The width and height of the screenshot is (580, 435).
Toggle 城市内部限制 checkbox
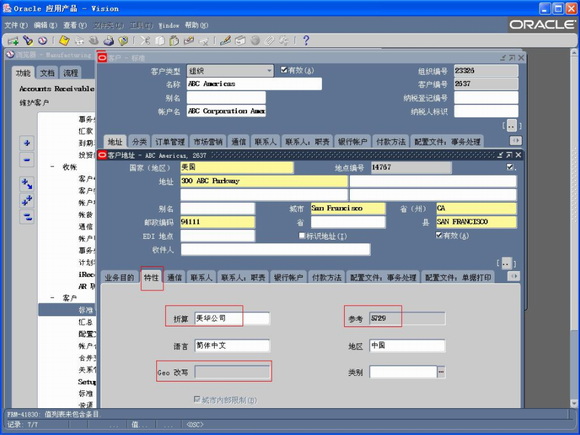coord(197,399)
